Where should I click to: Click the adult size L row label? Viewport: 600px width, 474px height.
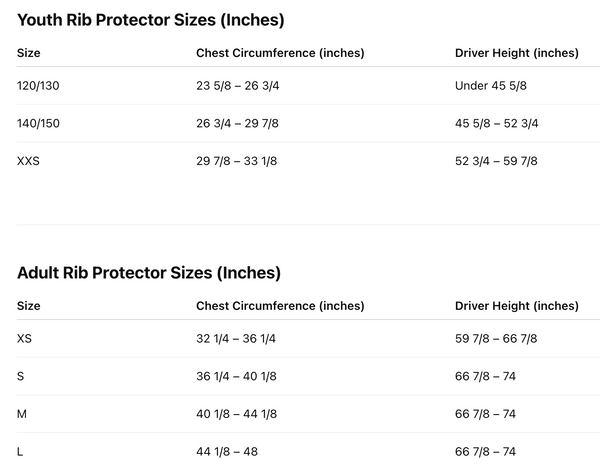pos(20,451)
